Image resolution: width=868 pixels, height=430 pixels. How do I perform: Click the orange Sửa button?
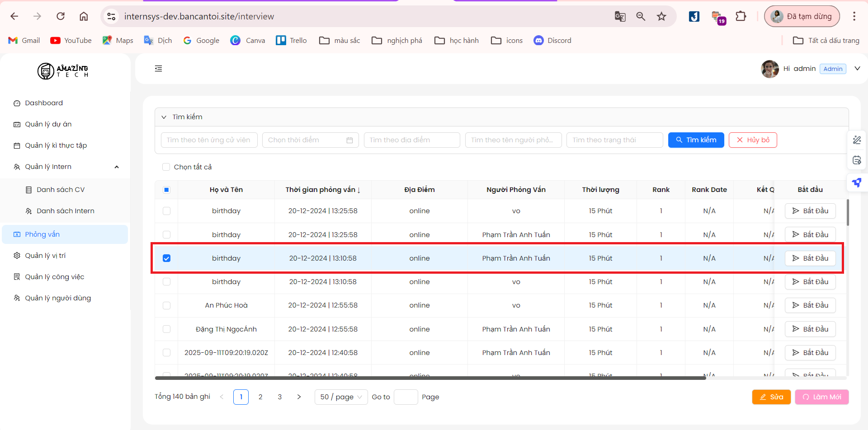tap(771, 397)
